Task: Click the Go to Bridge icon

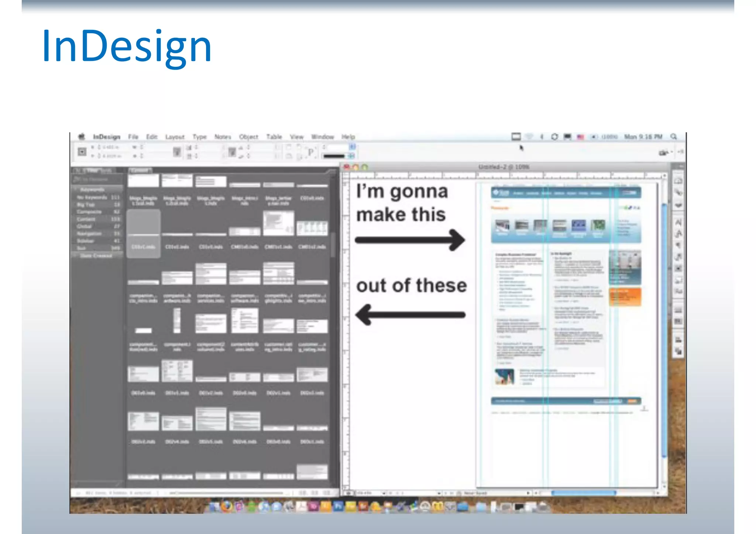Action: pyautogui.click(x=664, y=152)
